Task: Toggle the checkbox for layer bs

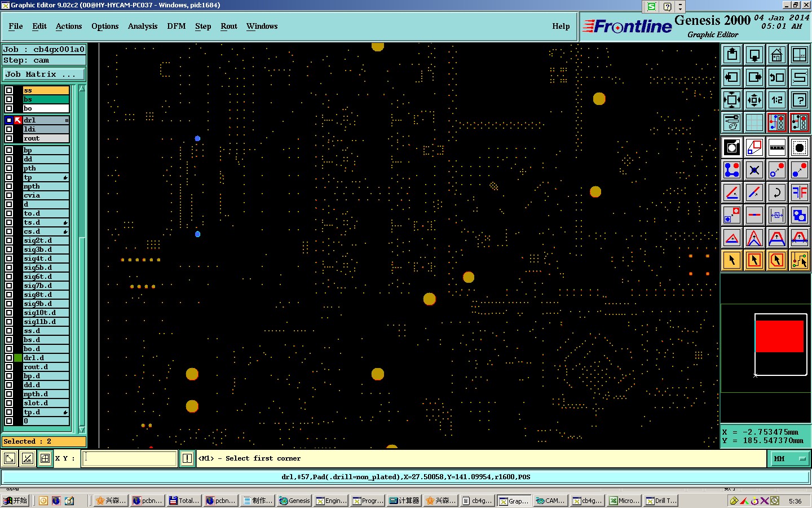Action: click(9, 99)
